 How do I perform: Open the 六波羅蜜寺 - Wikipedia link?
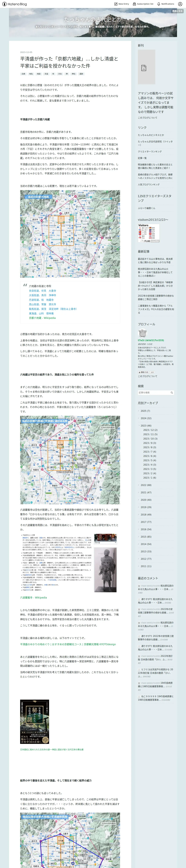pyautogui.click(x=33, y=597)
